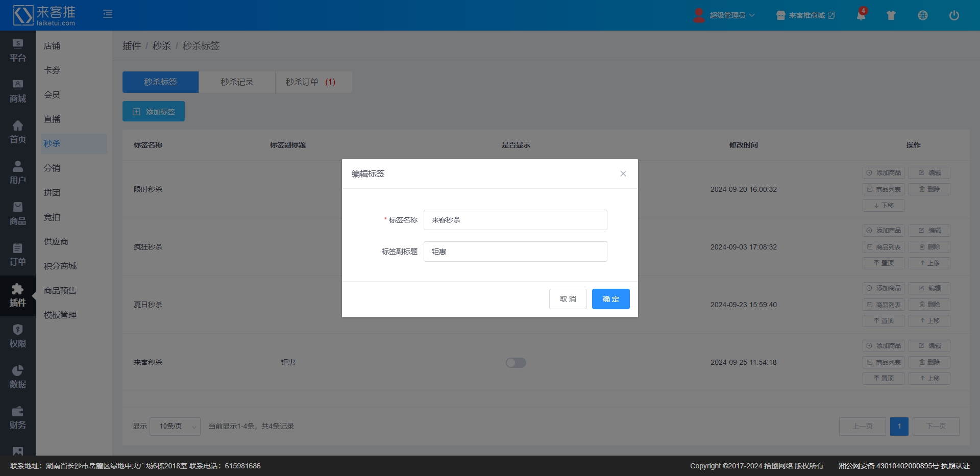
Task: Click the notification bell icon
Action: (861, 15)
